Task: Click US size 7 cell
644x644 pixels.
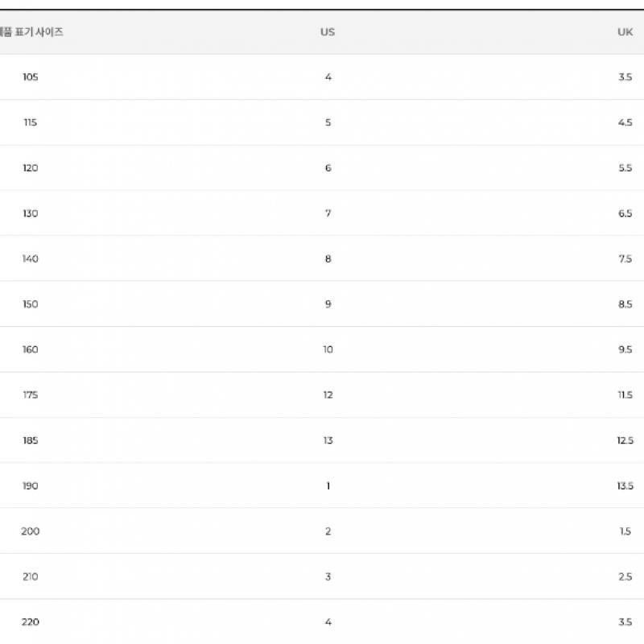Action: (328, 213)
